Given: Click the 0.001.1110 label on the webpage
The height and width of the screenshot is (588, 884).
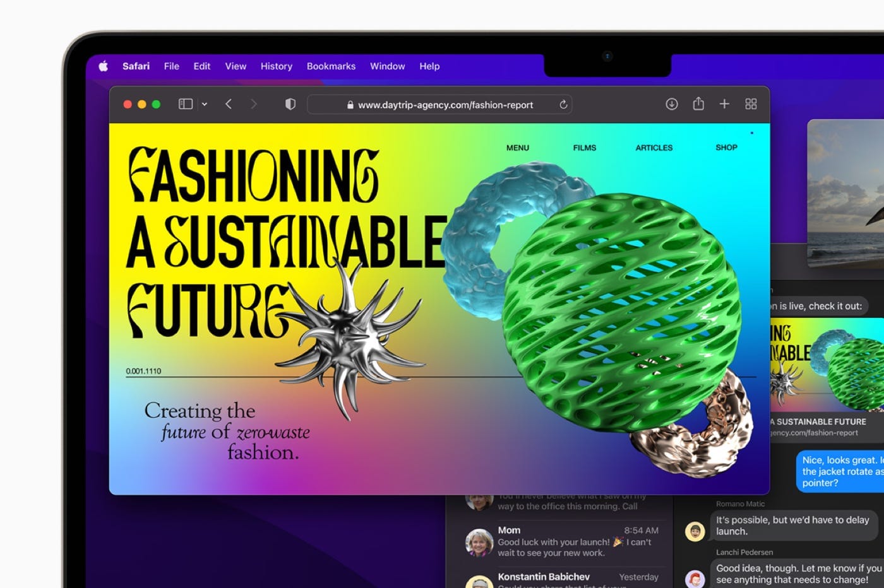Looking at the screenshot, I should point(143,371).
